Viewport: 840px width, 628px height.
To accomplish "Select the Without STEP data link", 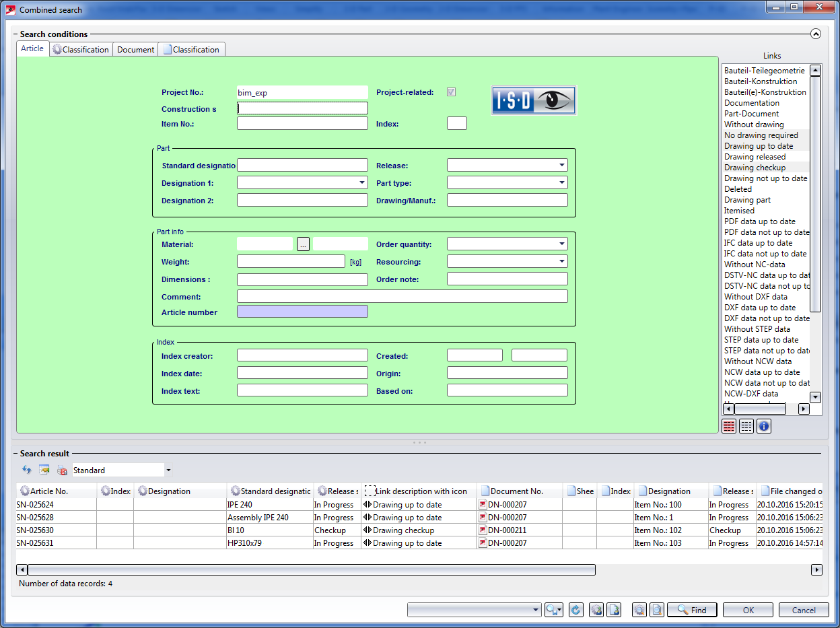I will [757, 329].
